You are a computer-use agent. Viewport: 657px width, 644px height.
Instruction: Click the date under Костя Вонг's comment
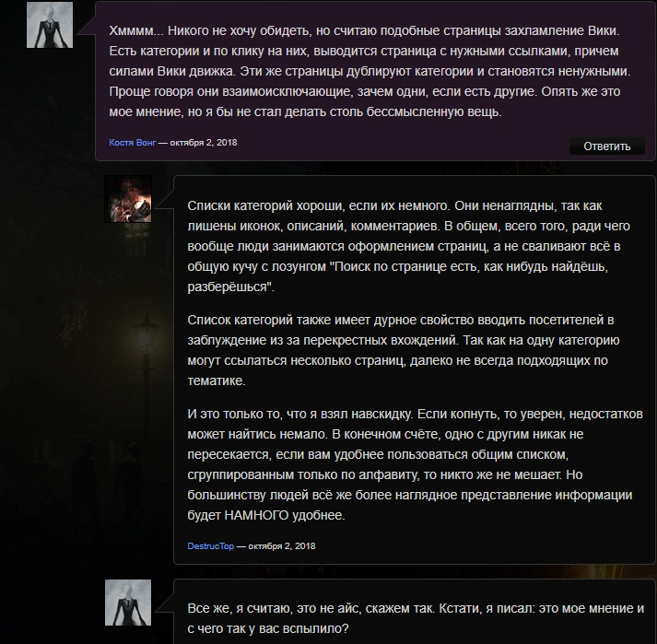tap(204, 143)
